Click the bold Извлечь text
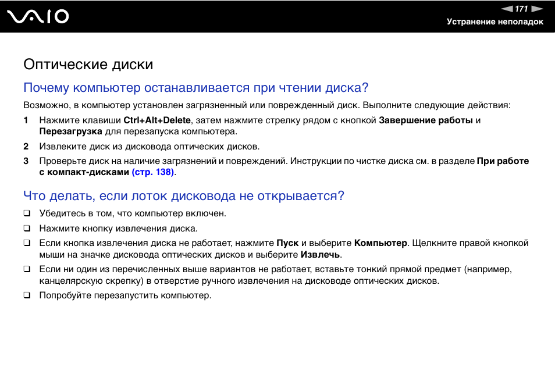Viewport: 555px width, 392px height. (x=320, y=255)
